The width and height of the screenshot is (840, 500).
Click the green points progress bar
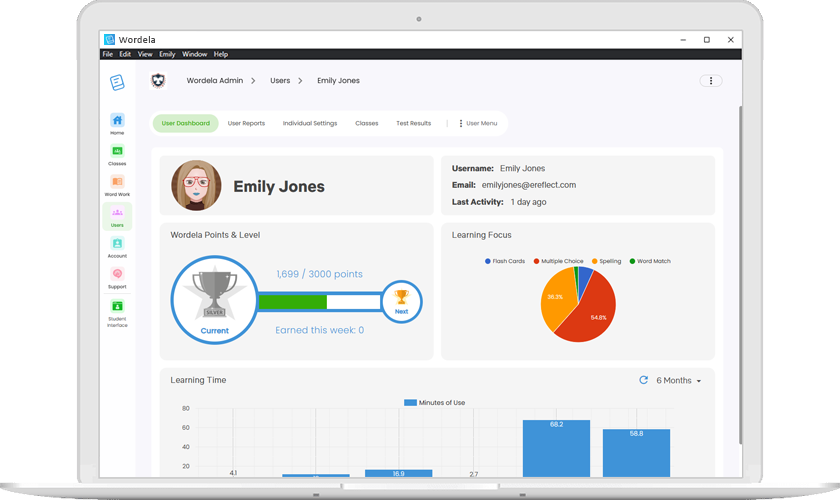pos(292,302)
